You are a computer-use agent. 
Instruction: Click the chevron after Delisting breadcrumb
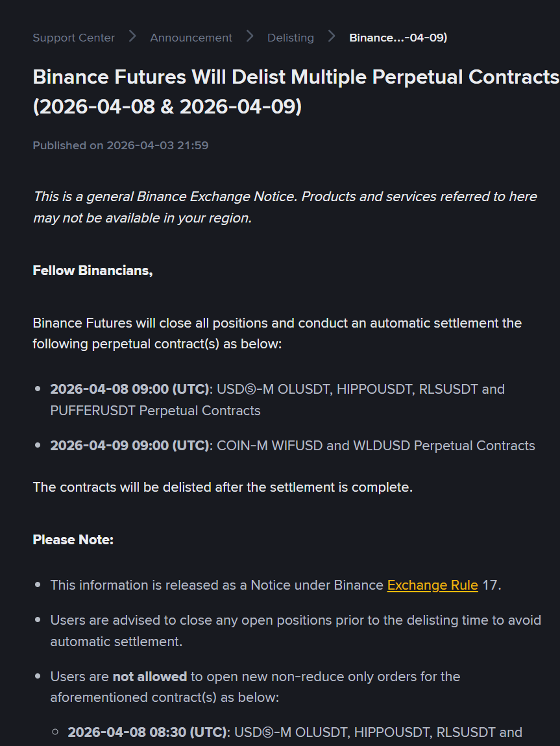332,36
